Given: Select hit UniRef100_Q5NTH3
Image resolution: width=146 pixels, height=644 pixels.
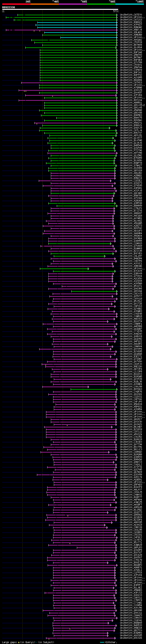Looking at the screenshot, I should 131,55.
